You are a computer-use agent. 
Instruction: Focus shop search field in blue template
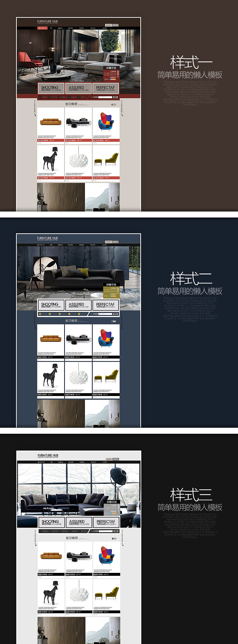tap(105, 314)
